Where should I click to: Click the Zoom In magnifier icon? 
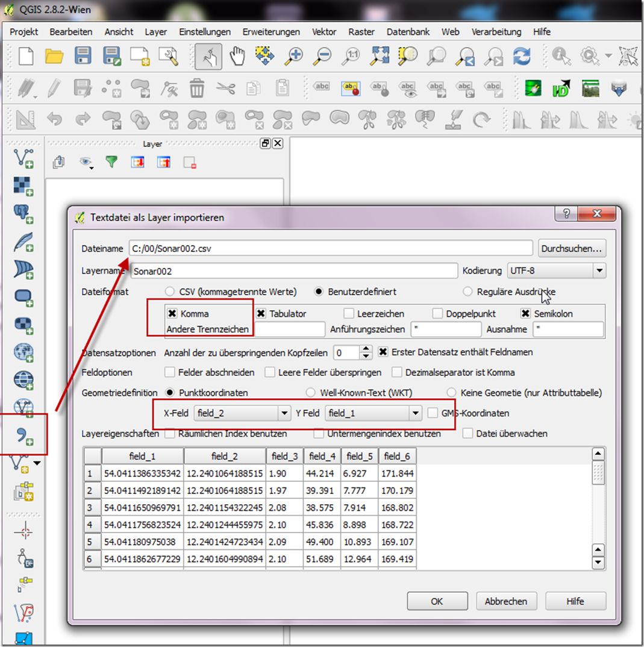tap(294, 57)
